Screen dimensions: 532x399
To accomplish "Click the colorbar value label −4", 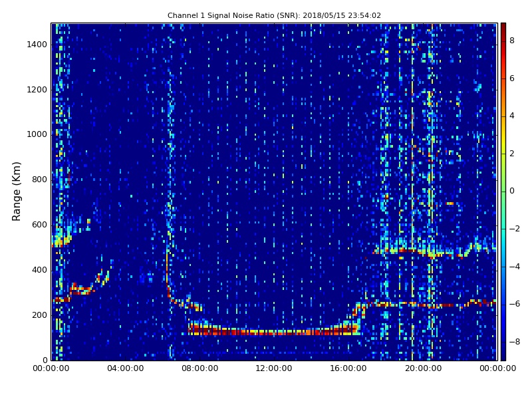I will point(515,267).
